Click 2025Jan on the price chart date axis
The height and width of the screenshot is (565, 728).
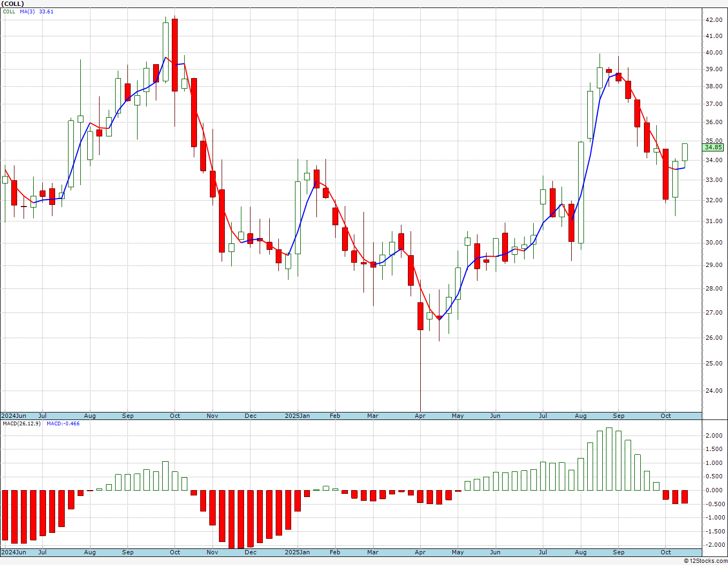[x=297, y=416]
